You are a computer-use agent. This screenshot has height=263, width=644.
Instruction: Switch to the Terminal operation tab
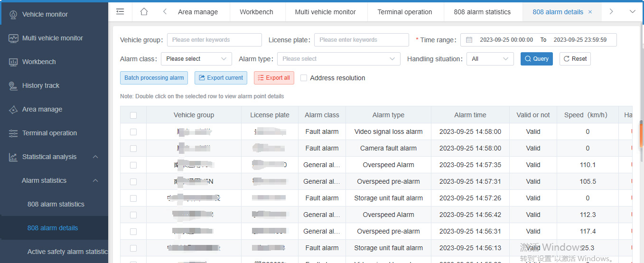[405, 12]
